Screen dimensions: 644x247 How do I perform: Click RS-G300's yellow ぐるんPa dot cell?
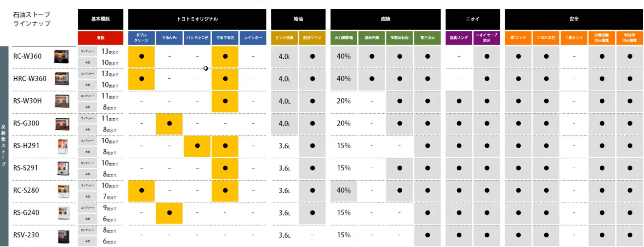(x=169, y=124)
